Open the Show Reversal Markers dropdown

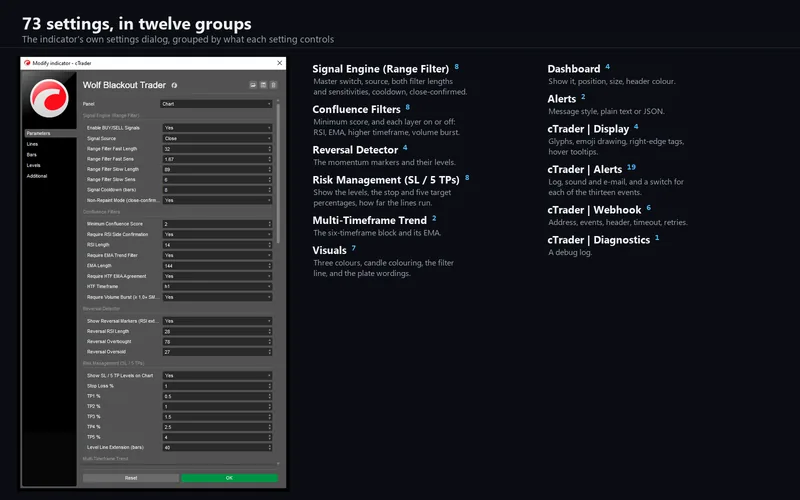217,321
